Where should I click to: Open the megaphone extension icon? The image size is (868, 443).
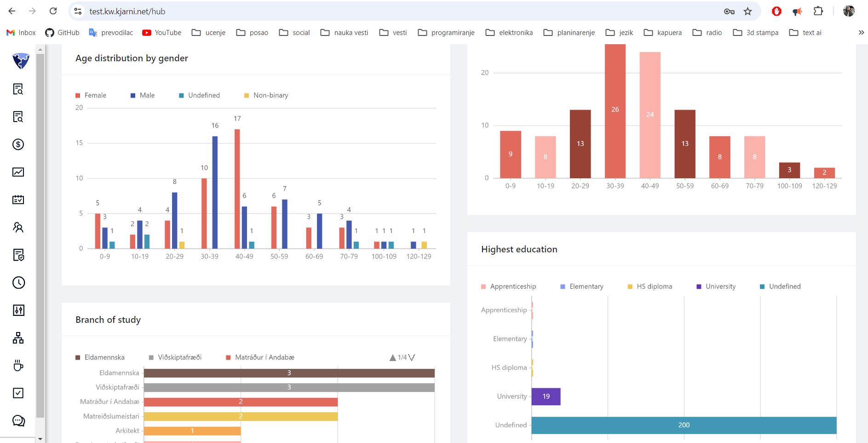797,11
